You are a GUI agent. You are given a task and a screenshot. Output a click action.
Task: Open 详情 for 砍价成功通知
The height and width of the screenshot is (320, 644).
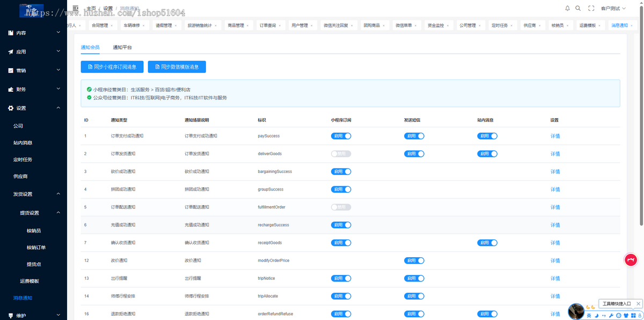click(555, 172)
